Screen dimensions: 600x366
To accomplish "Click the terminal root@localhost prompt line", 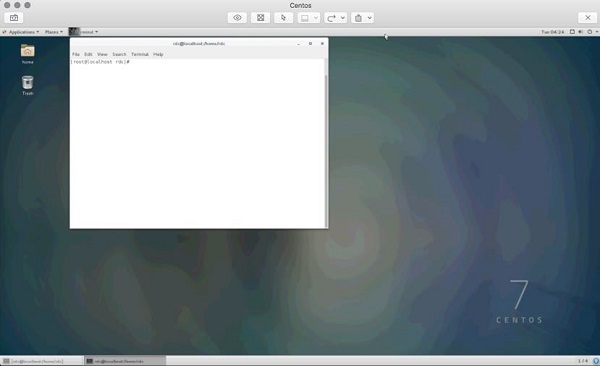I will tap(100, 62).
